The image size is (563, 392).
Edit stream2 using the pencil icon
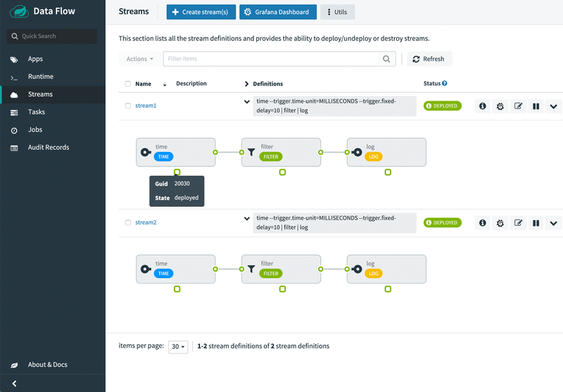point(518,223)
